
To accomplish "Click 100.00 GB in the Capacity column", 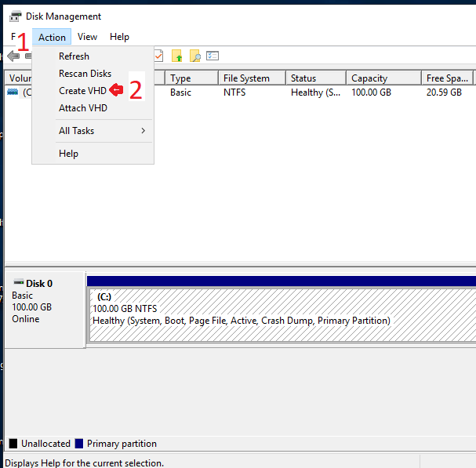I will click(x=371, y=93).
